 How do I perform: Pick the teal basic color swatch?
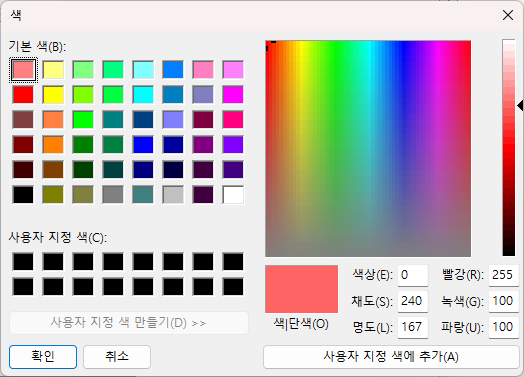pos(113,120)
